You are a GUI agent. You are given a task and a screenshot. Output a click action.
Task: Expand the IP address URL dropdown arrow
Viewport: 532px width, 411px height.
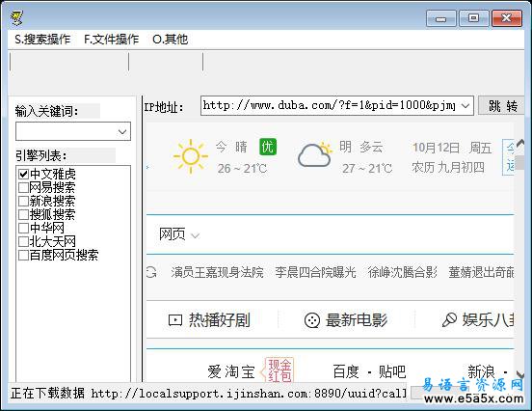click(x=465, y=105)
